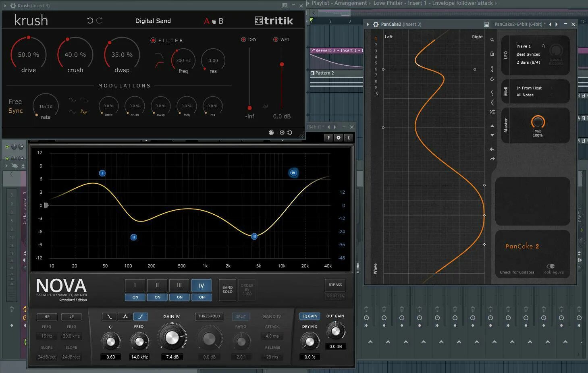Choose the square LFO waveform in Krush
588x373 pixels.
[x=84, y=100]
